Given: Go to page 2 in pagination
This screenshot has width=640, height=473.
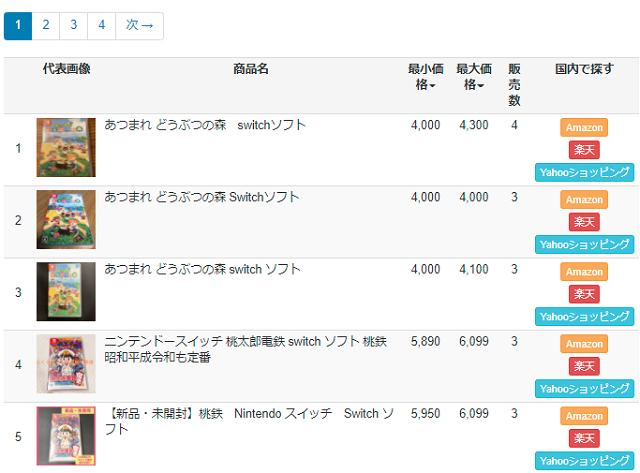Looking at the screenshot, I should pos(46,26).
